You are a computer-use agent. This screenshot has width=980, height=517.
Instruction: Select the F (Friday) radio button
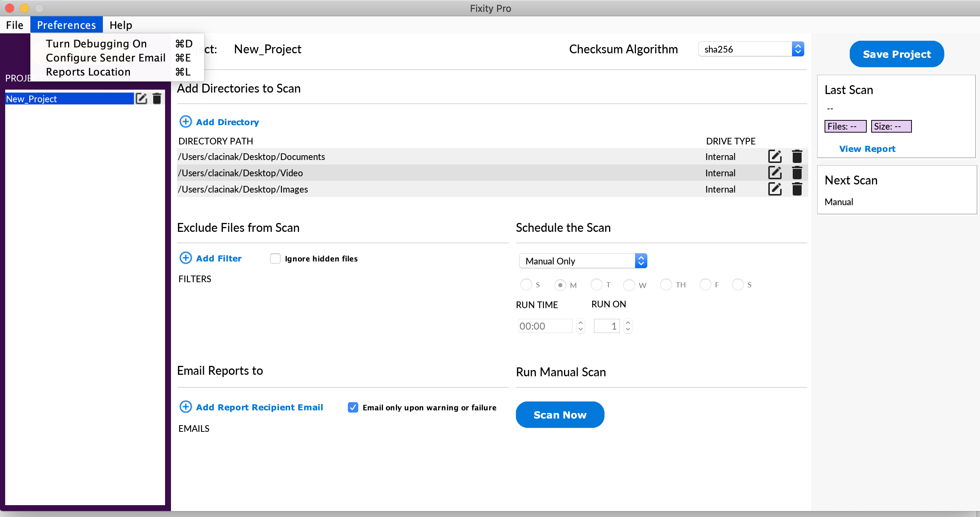tap(705, 284)
